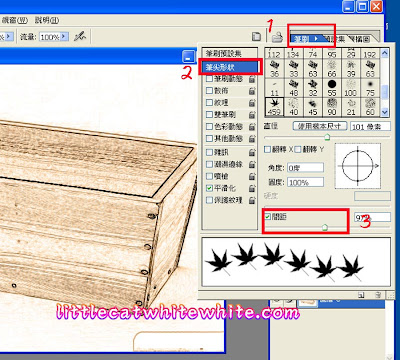Toggle the lock icon beside 散佈

coord(252,91)
